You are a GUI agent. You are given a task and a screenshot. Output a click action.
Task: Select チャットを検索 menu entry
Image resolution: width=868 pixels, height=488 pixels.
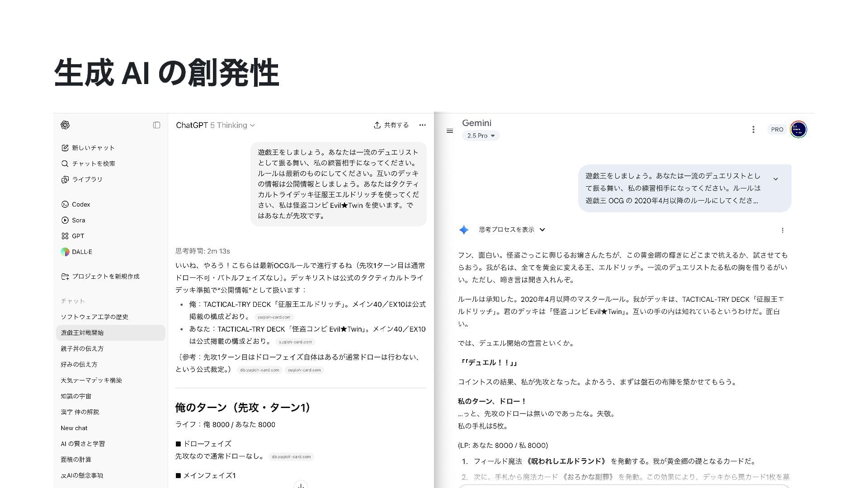111,164
